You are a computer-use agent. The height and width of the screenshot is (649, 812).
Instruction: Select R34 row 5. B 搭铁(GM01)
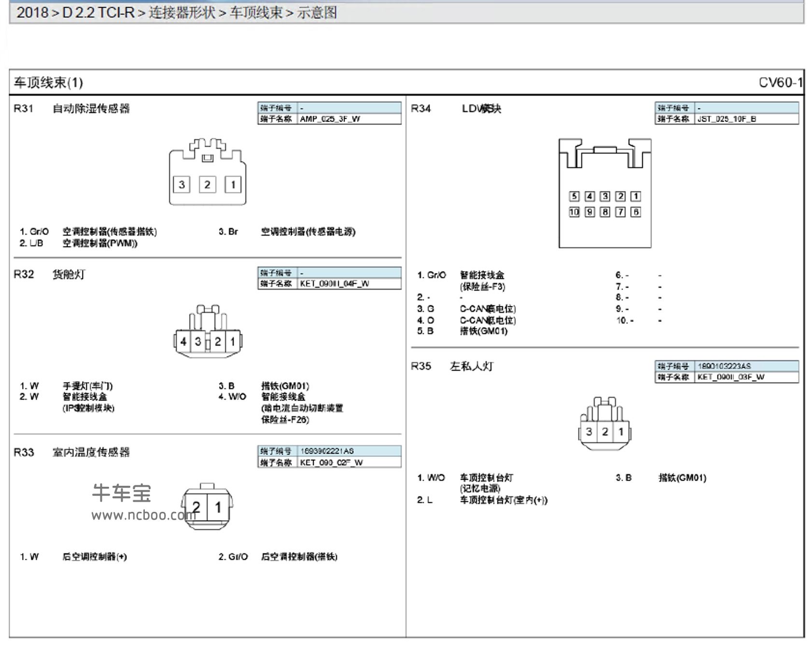462,331
